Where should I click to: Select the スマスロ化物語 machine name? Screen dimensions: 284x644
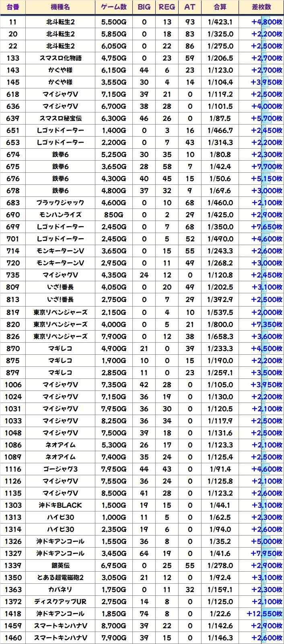tap(60, 58)
